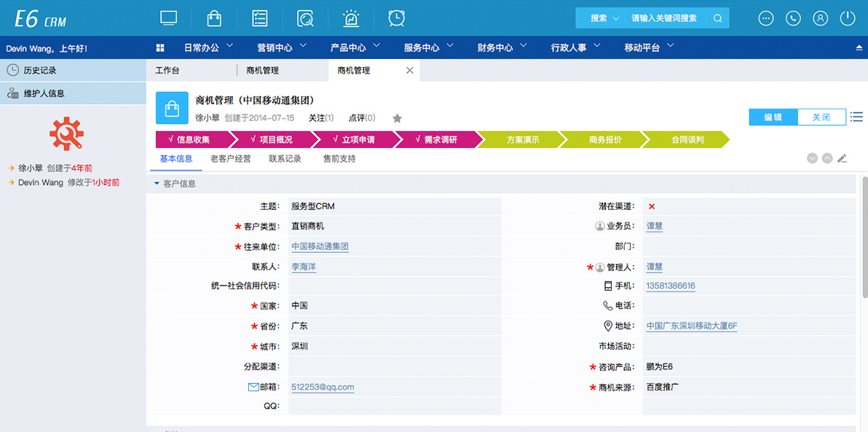Screen dimensions: 868x432
Task: Star this opportunity record
Action: pyautogui.click(x=396, y=117)
